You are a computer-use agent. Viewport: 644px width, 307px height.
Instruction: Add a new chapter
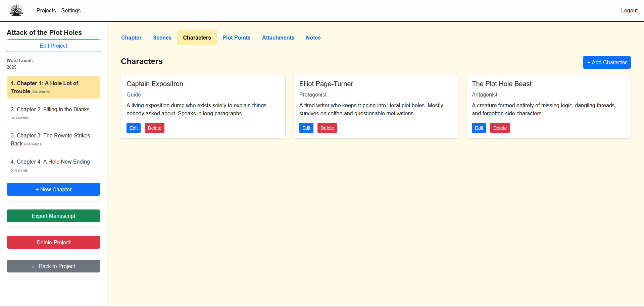coord(53,189)
